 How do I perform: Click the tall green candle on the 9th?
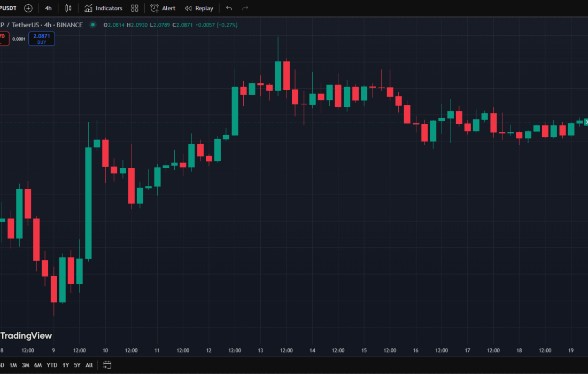point(88,203)
